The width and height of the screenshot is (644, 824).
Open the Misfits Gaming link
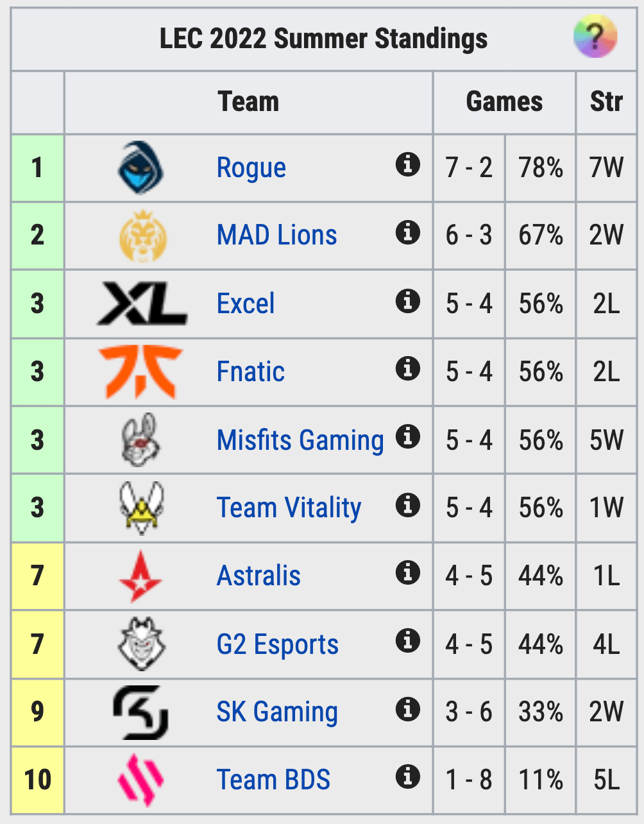coord(300,440)
